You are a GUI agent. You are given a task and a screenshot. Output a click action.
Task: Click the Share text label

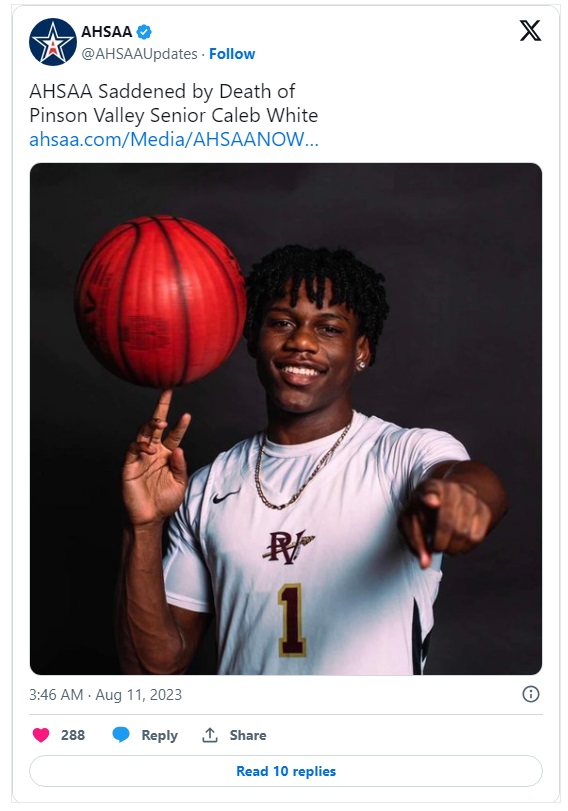click(248, 735)
